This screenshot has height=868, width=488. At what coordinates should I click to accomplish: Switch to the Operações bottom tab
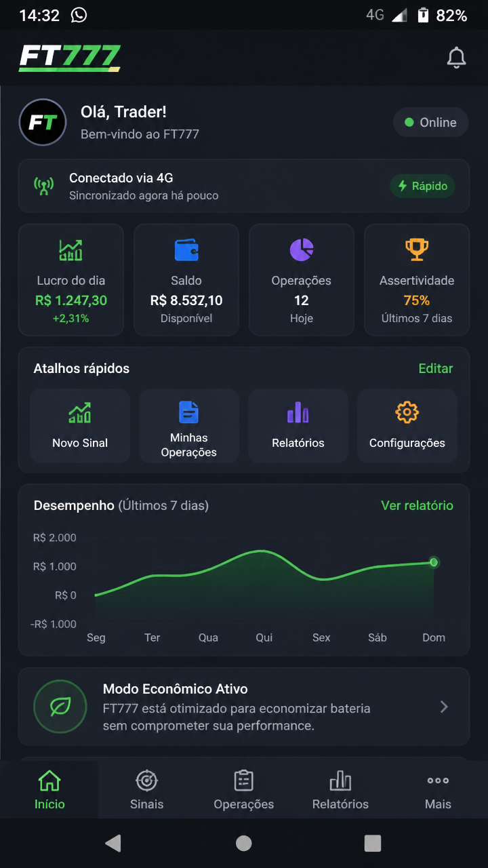tap(244, 790)
